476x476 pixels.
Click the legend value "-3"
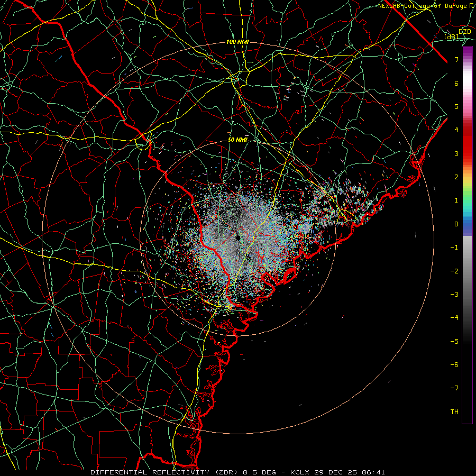pos(454,295)
